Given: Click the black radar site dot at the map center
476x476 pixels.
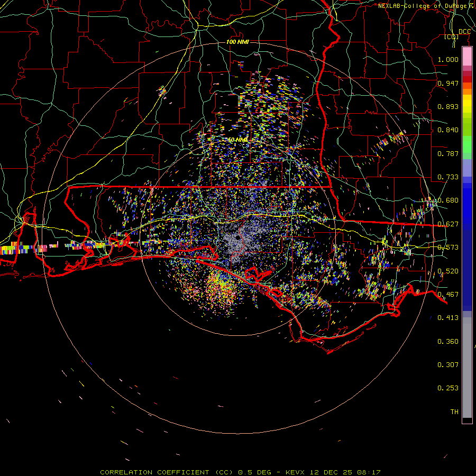Looking at the screenshot, I should pyautogui.click(x=237, y=237).
